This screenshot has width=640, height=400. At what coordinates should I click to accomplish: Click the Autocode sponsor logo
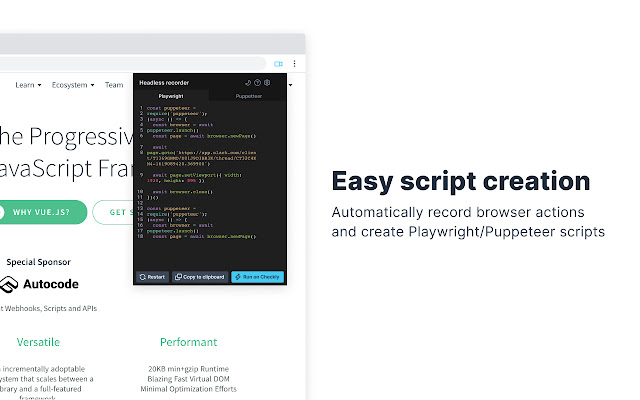pos(40,284)
